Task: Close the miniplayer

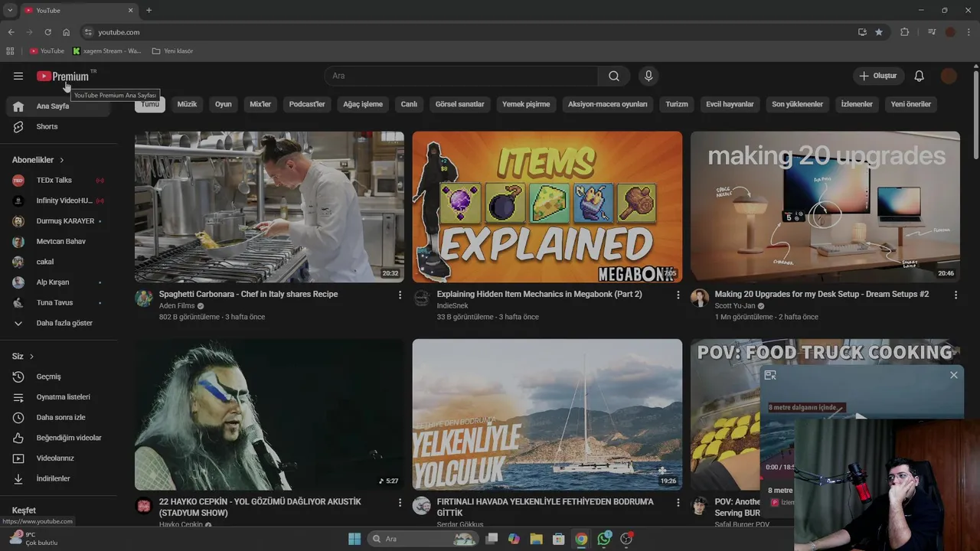Action: [953, 375]
